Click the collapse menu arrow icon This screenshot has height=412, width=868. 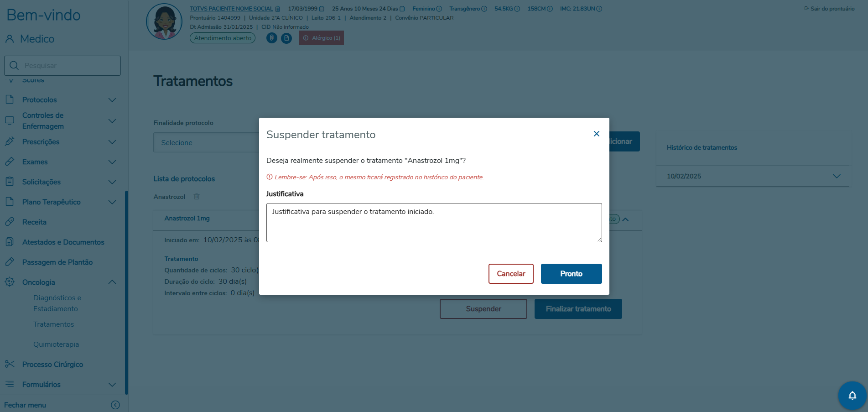[x=115, y=405]
